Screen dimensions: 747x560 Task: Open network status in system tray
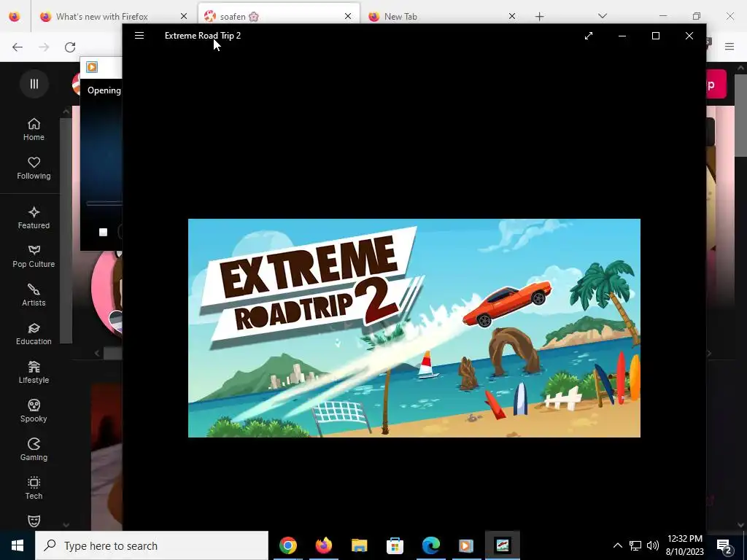tap(635, 545)
